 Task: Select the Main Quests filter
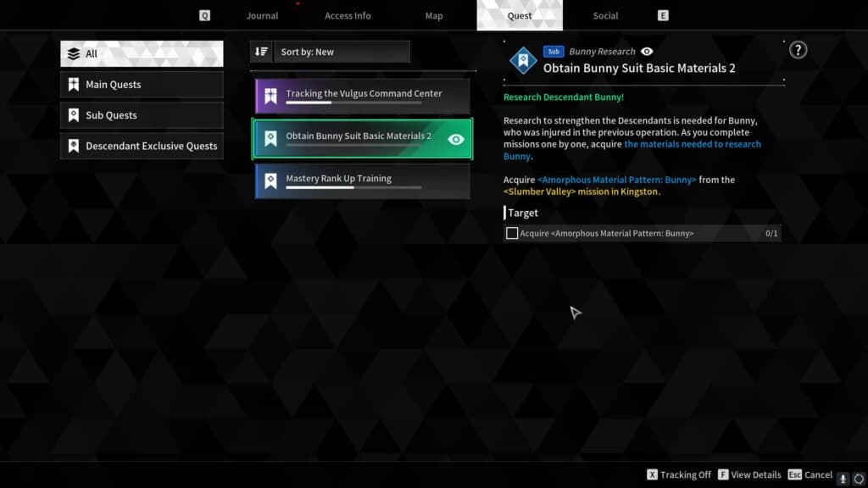click(x=142, y=85)
